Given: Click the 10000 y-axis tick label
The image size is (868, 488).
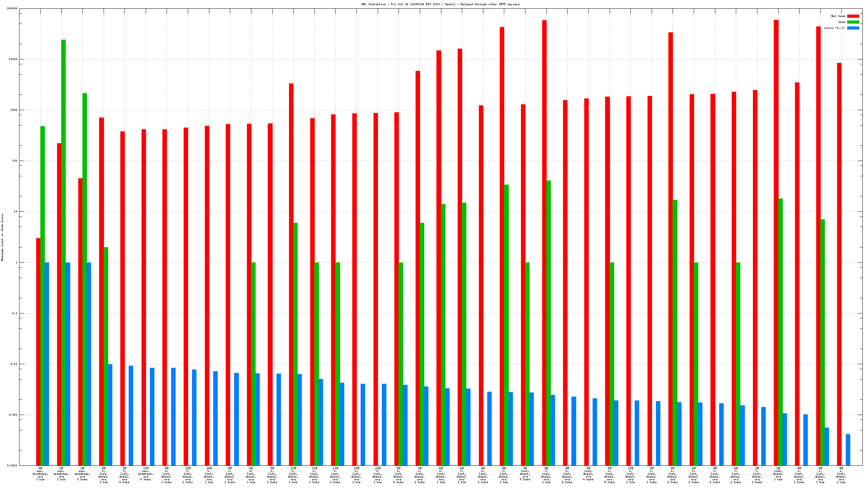Looking at the screenshot, I should click(13, 59).
